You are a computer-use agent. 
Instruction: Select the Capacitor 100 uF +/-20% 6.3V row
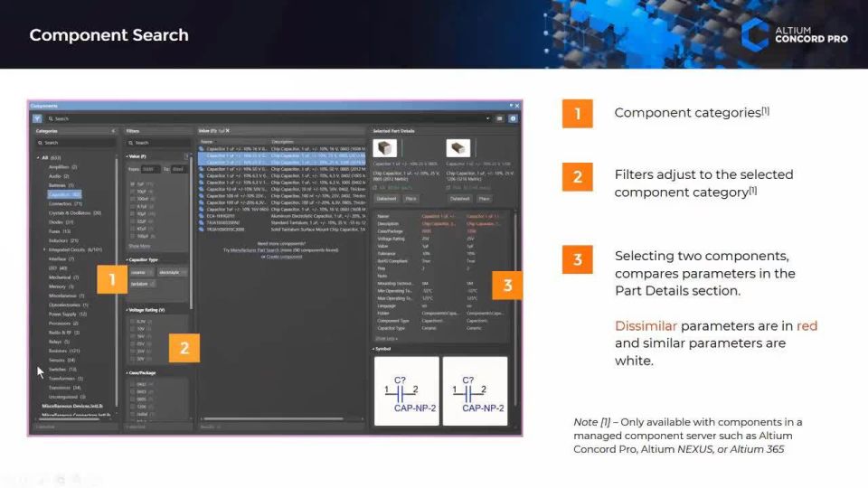282,202
